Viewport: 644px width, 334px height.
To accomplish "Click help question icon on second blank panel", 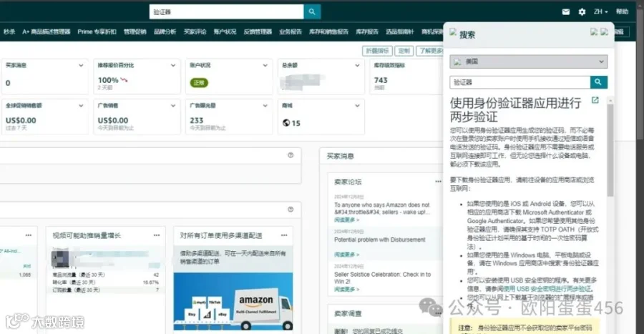I will tap(291, 210).
